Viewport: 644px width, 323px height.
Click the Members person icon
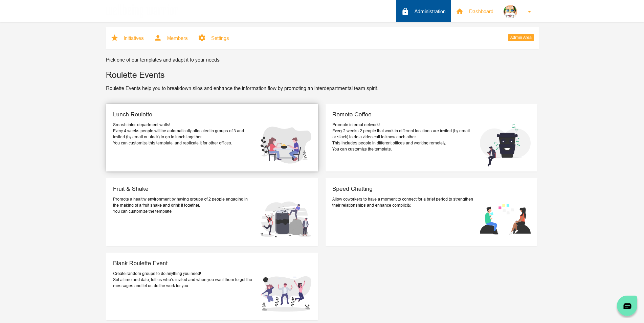click(x=158, y=38)
